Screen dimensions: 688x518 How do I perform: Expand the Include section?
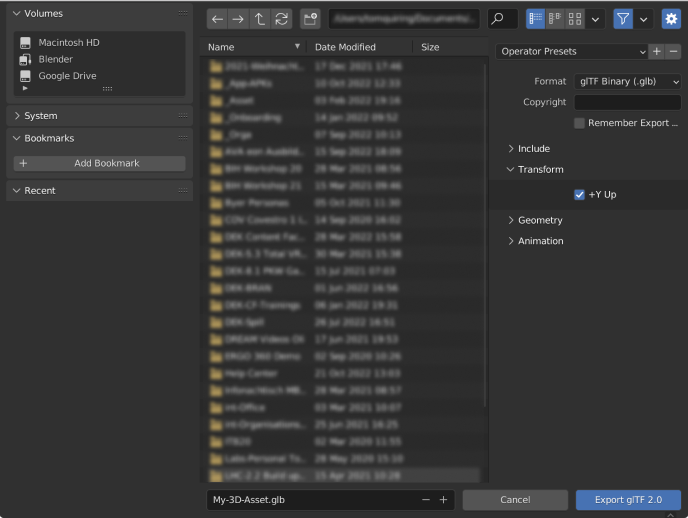point(533,149)
